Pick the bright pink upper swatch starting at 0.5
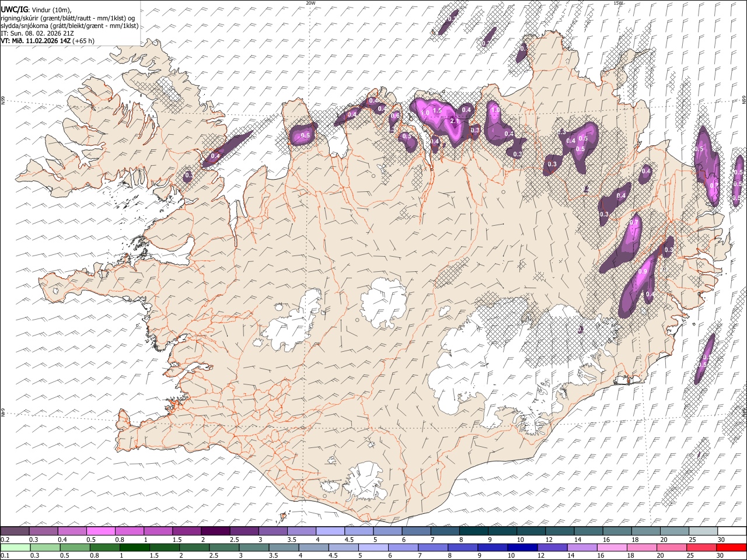Screen dimensions: 747x560 [x=100, y=531]
